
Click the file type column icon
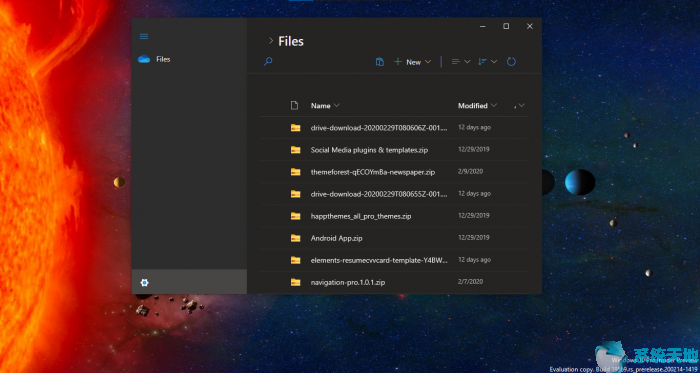[x=294, y=105]
